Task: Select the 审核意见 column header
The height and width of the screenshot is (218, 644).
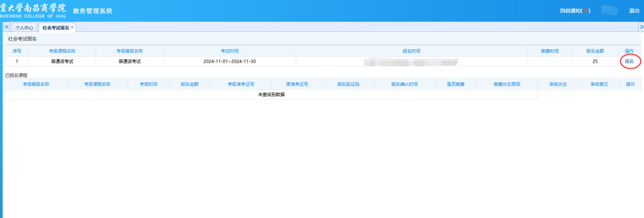Action: 599,84
